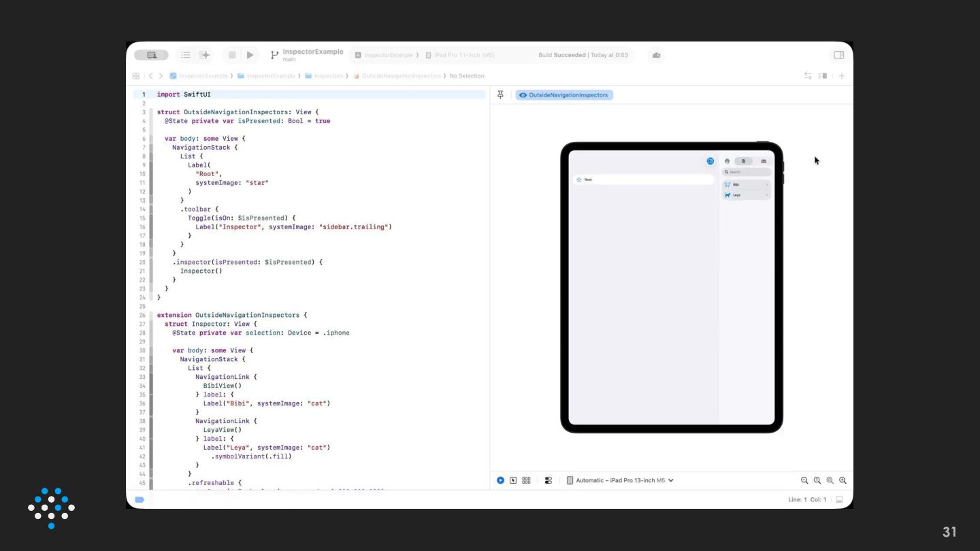Toggle the navigator sidebar button
The width and height of the screenshot is (980, 551).
coord(151,55)
